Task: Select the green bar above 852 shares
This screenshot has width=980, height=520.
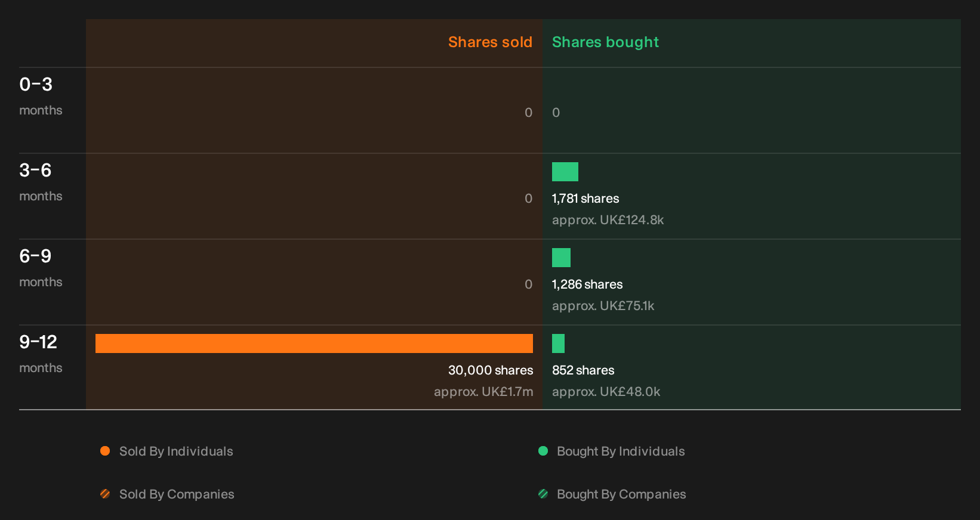Action: click(x=558, y=343)
